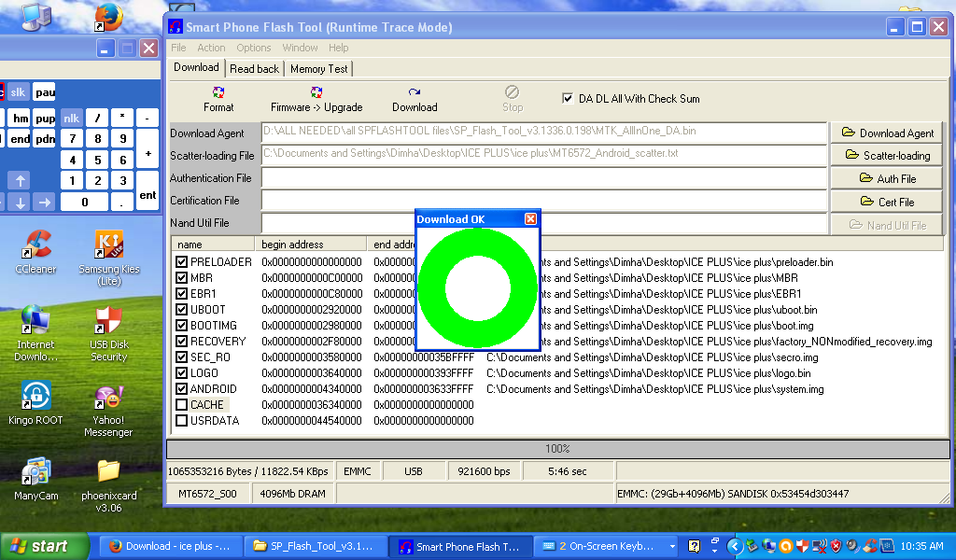956x560 pixels.
Task: Uncheck the UBOOT partition checkbox
Action: coord(182,310)
